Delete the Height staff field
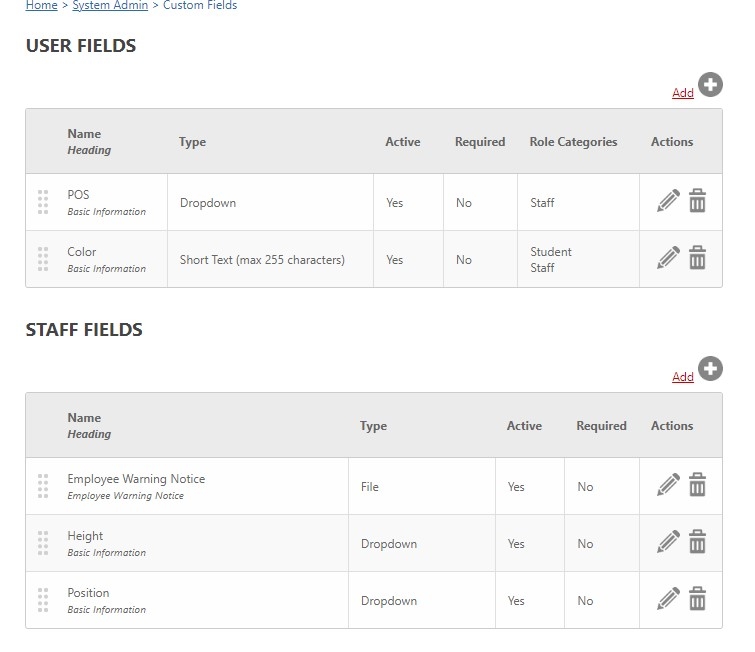Screen dimensions: 755x652 click(697, 541)
